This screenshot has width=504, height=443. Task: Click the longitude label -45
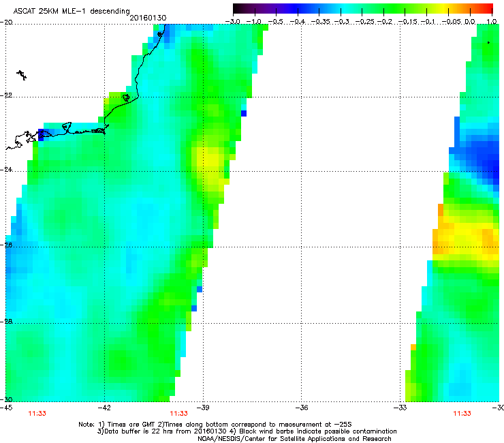[6, 408]
